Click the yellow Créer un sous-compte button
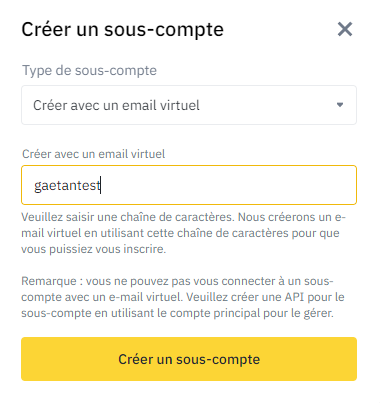This screenshot has width=380, height=403. tap(189, 359)
